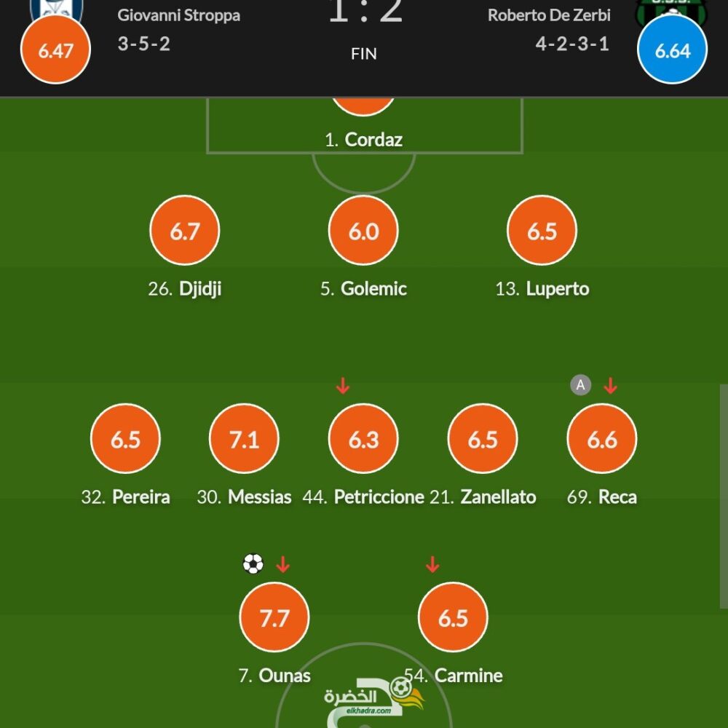The width and height of the screenshot is (728, 728).
Task: Click the substitution arrow above Carmine
Action: (432, 564)
